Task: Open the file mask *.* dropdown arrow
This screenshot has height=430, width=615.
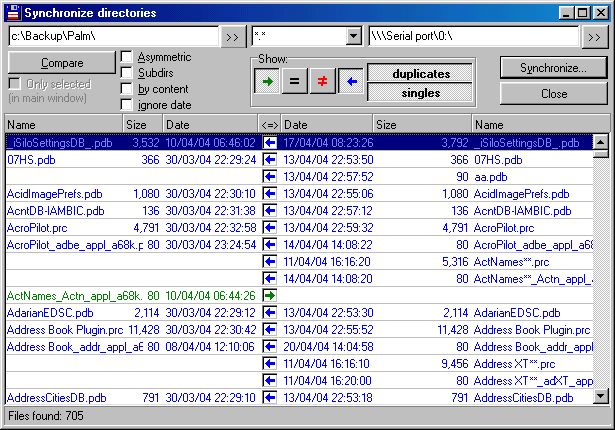Action: (353, 36)
